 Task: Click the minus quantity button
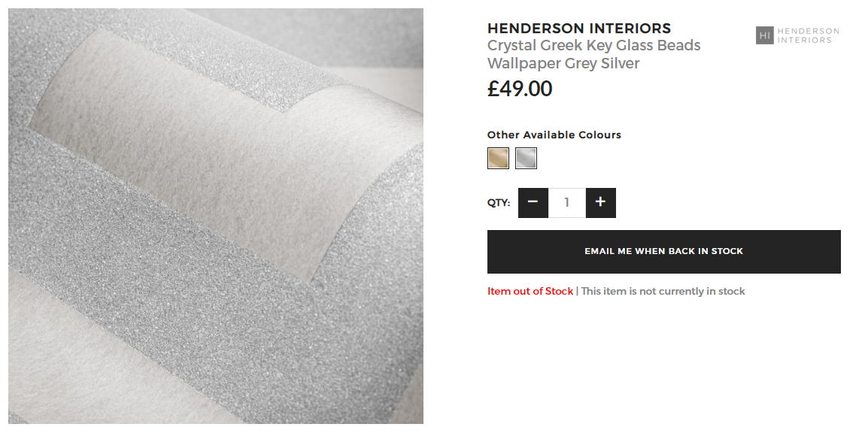[x=533, y=203]
